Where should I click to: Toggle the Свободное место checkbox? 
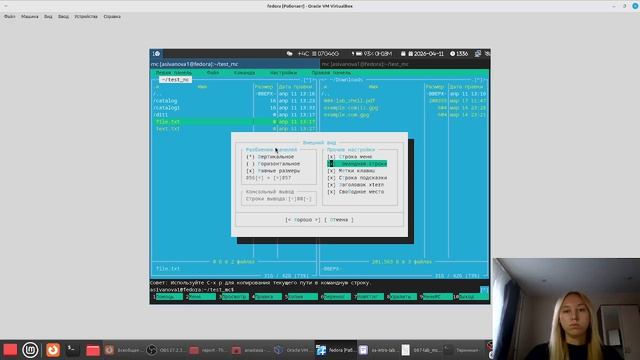pyautogui.click(x=356, y=192)
